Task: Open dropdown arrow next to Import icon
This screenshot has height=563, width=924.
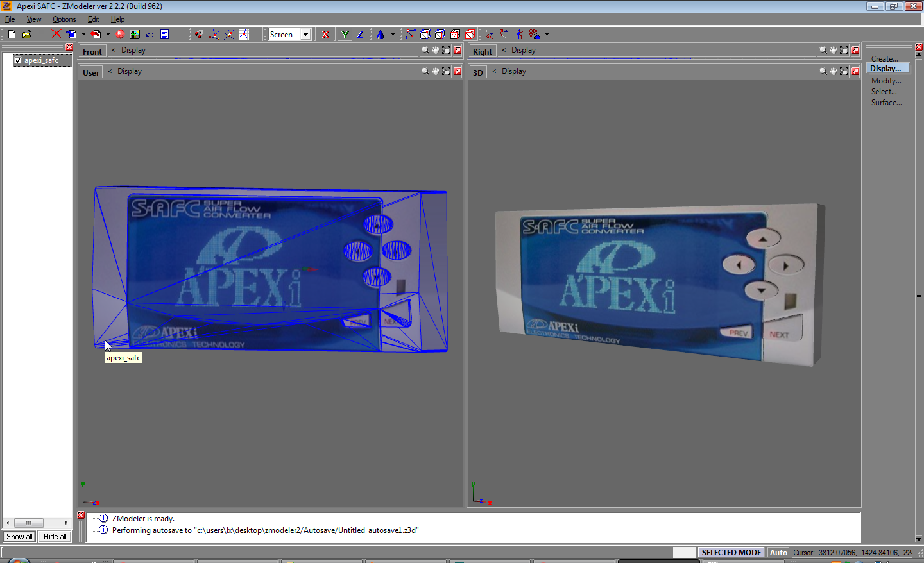Action: pyautogui.click(x=83, y=34)
